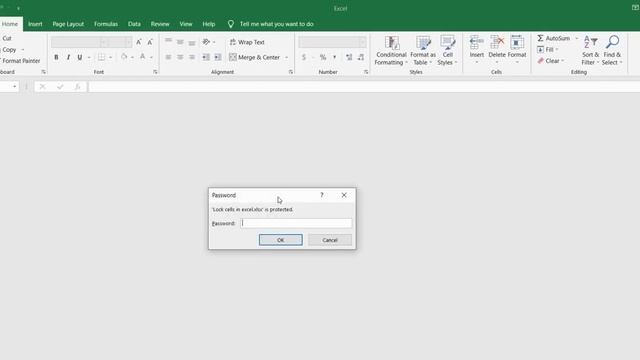640x360 pixels.
Task: Switch to the View tab
Action: 186,24
